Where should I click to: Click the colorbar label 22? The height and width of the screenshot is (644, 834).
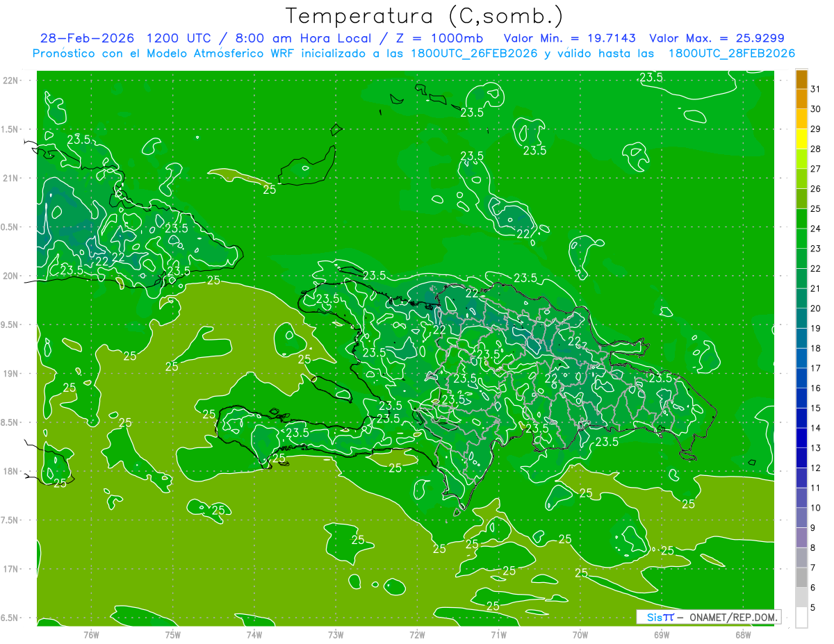[x=816, y=268]
